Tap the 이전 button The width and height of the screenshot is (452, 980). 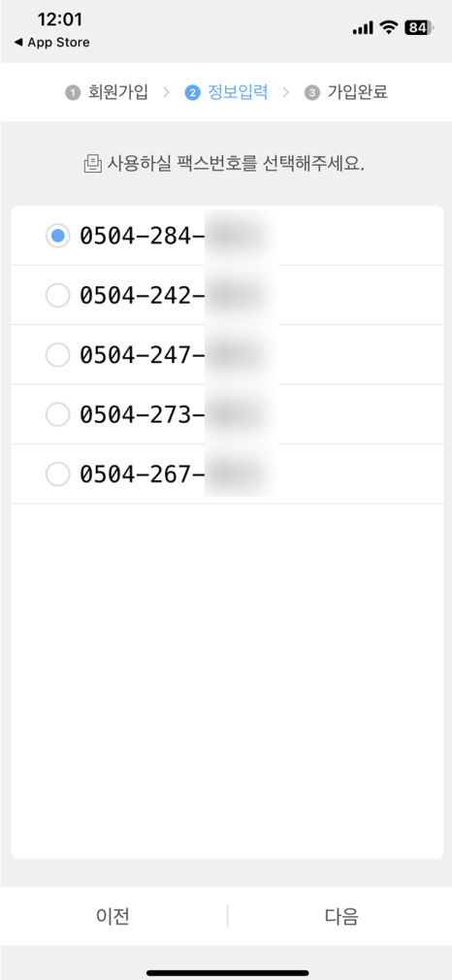[113, 916]
